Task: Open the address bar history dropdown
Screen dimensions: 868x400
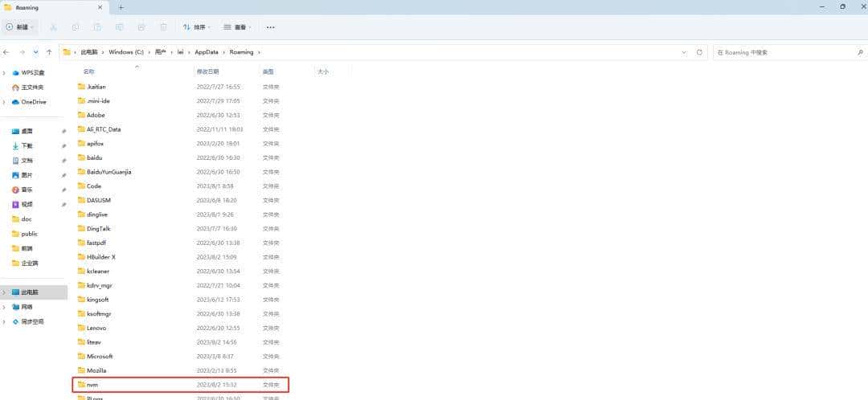Action: coord(685,52)
